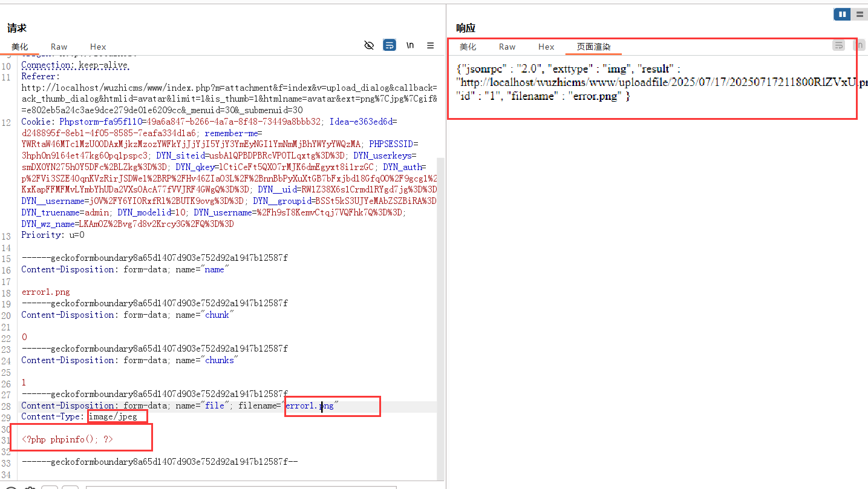Select the 美化 tab in request panel
The width and height of the screenshot is (868, 489).
19,47
